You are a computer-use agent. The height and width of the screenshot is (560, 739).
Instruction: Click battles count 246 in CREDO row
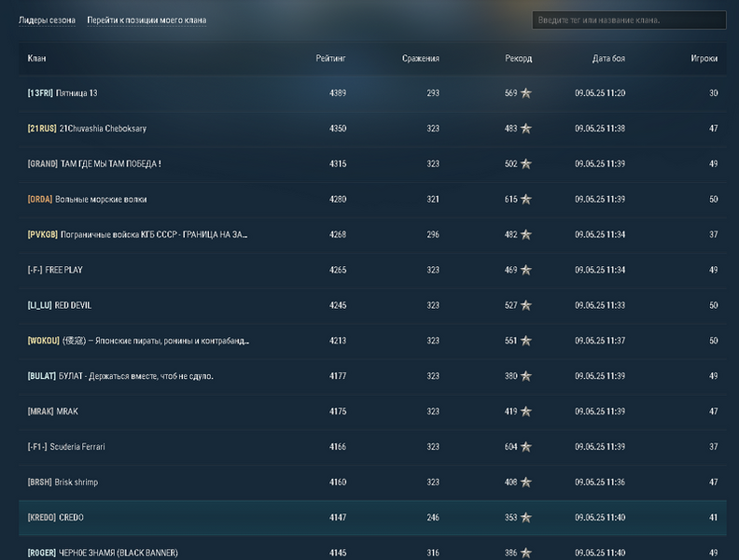(x=433, y=518)
